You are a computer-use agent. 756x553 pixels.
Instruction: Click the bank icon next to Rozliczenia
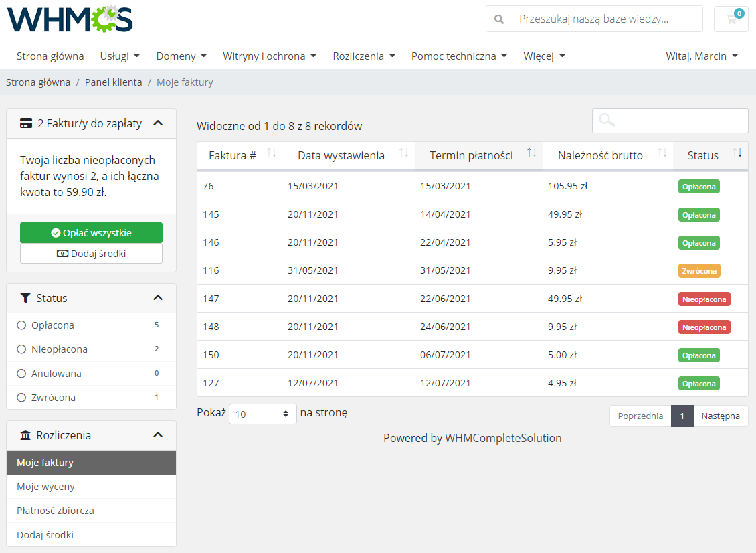coord(26,435)
